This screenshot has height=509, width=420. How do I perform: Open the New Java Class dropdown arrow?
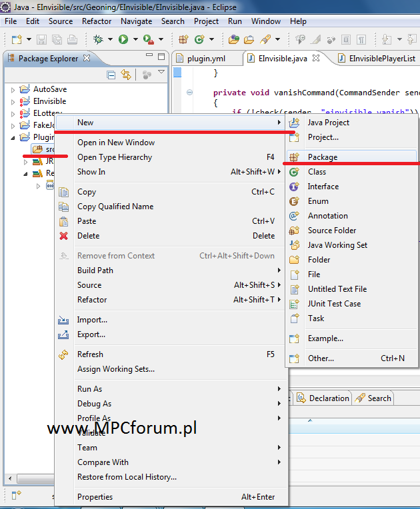211,39
